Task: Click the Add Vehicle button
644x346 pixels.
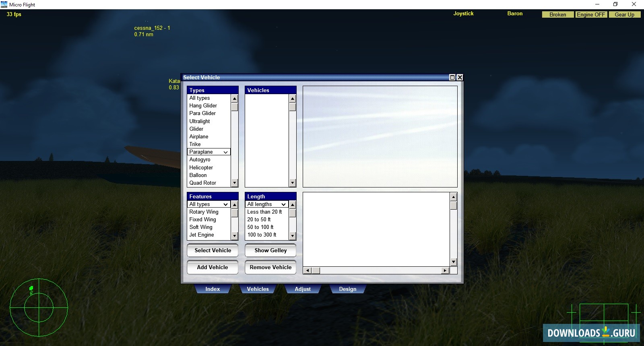Action: click(x=213, y=267)
